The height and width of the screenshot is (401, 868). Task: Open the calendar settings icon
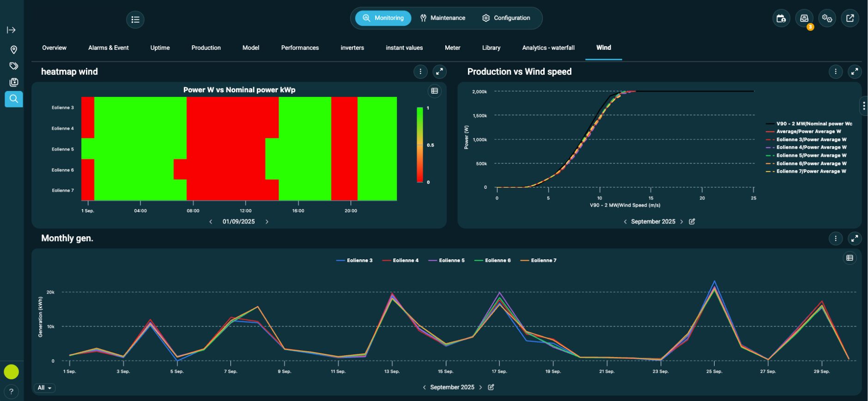[781, 18]
